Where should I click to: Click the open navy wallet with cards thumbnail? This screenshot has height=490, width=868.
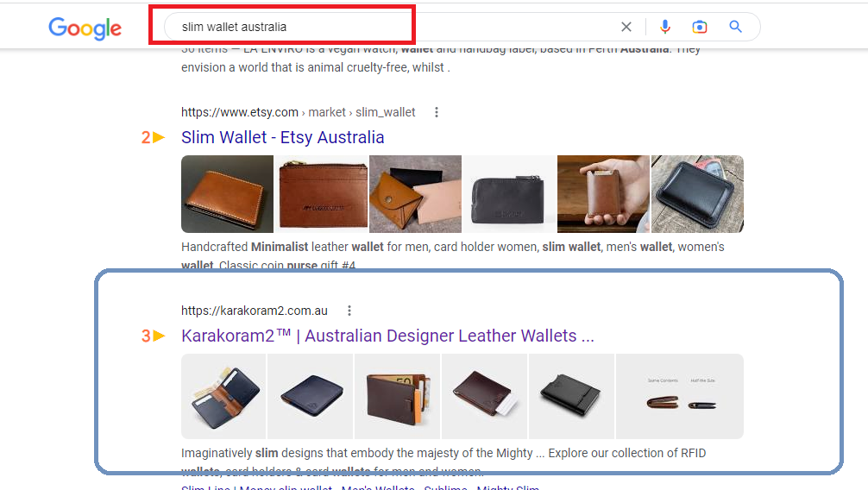[x=223, y=397]
